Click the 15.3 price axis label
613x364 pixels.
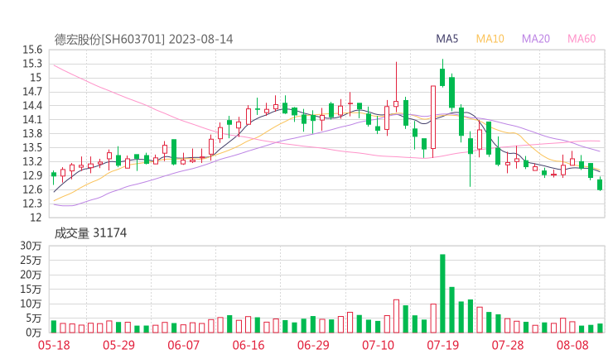click(32, 64)
